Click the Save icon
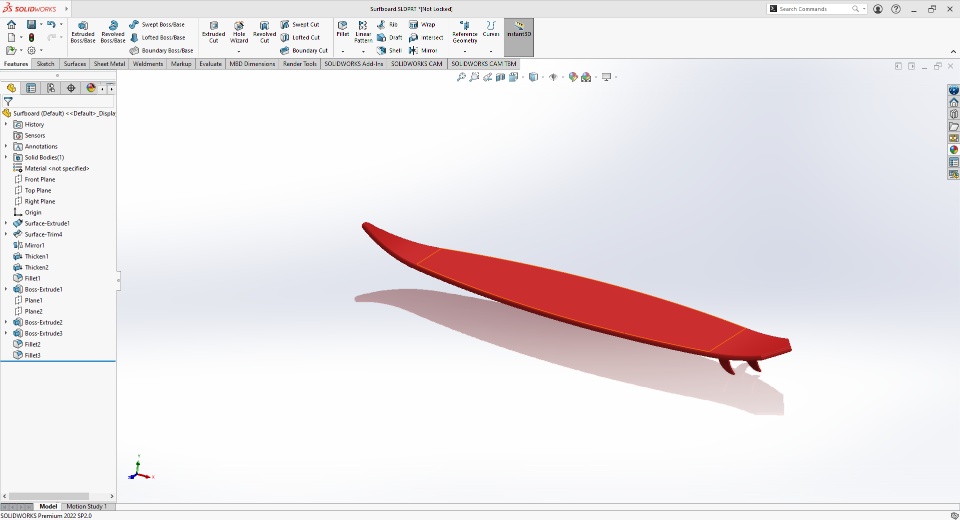This screenshot has width=960, height=520. [31, 24]
